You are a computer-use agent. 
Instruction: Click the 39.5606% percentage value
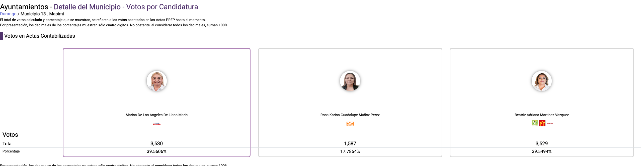pyautogui.click(x=156, y=151)
